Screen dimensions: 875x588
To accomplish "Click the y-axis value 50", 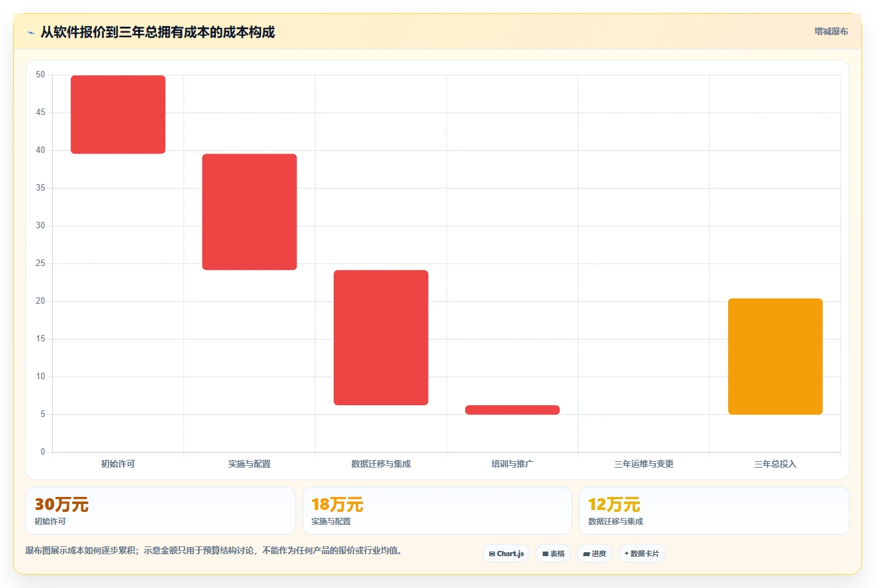I will [40, 75].
